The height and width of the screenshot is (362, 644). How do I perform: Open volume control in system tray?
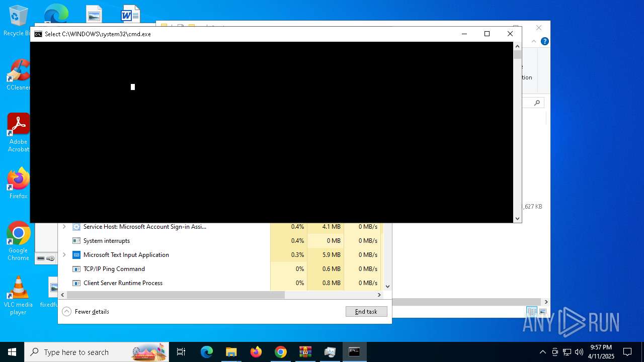click(579, 352)
